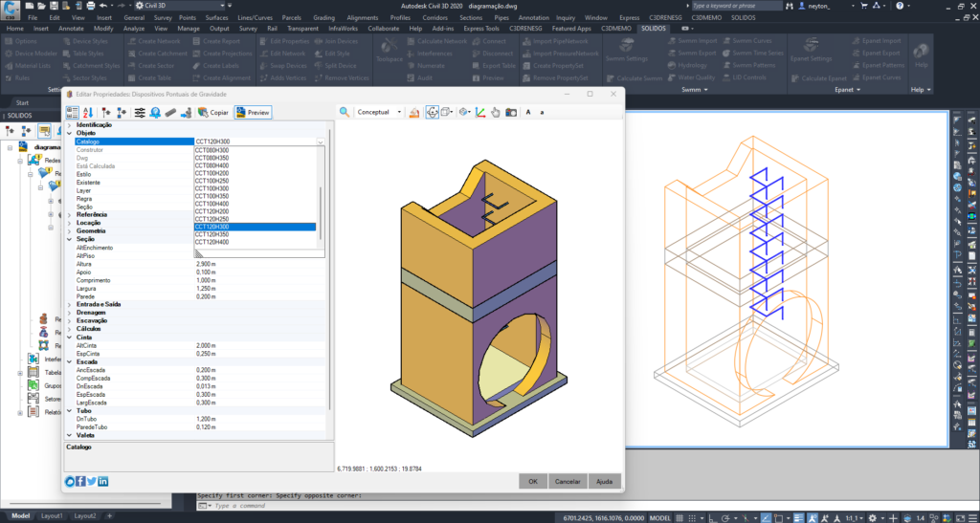Open the SOLIDOS ribbon tab
The image size is (980, 523).
(654, 29)
